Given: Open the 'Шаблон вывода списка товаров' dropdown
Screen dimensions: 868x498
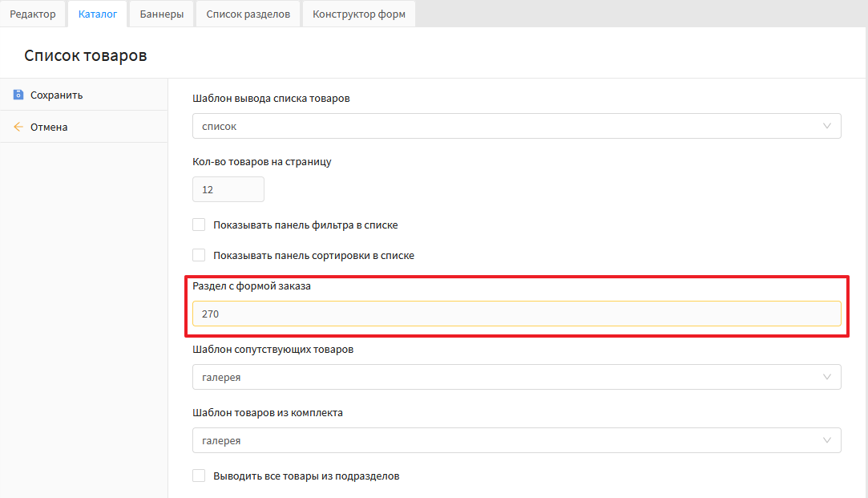Looking at the screenshot, I should pyautogui.click(x=516, y=126).
